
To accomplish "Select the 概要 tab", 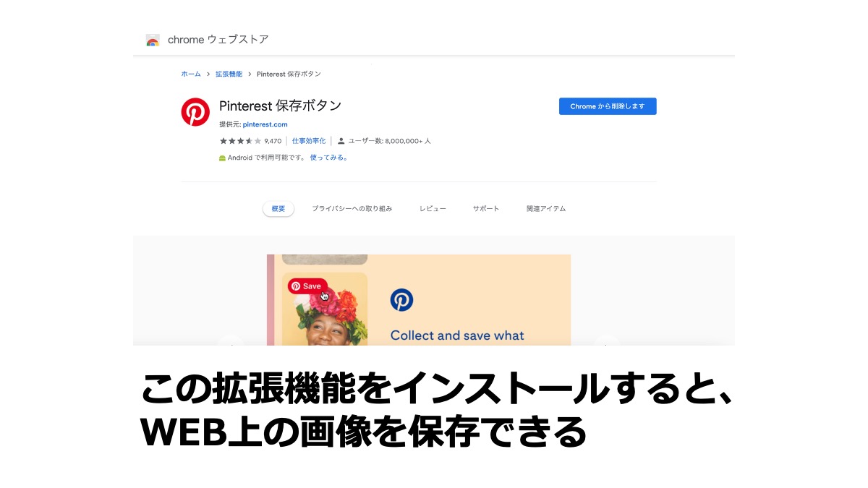I will click(278, 208).
